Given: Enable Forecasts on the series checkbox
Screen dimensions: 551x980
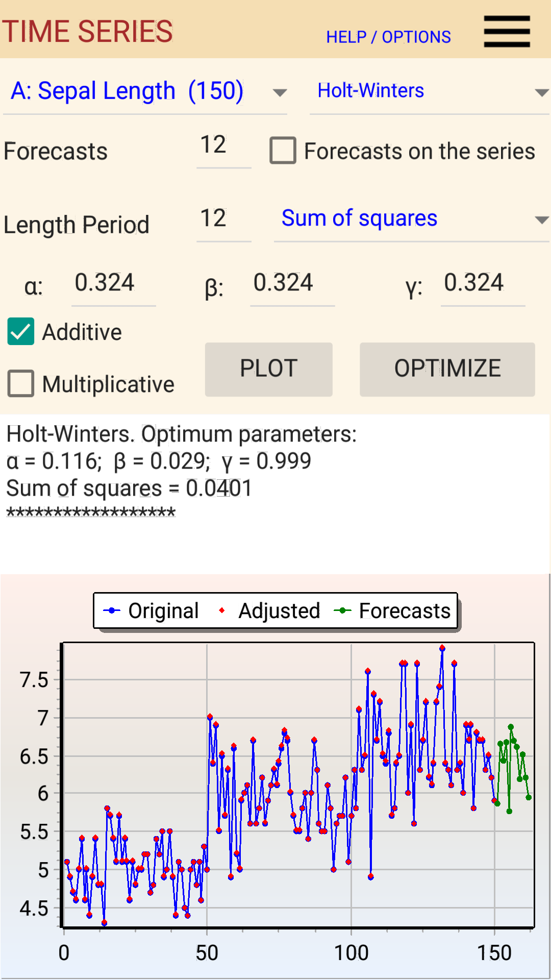Looking at the screenshot, I should click(x=283, y=151).
